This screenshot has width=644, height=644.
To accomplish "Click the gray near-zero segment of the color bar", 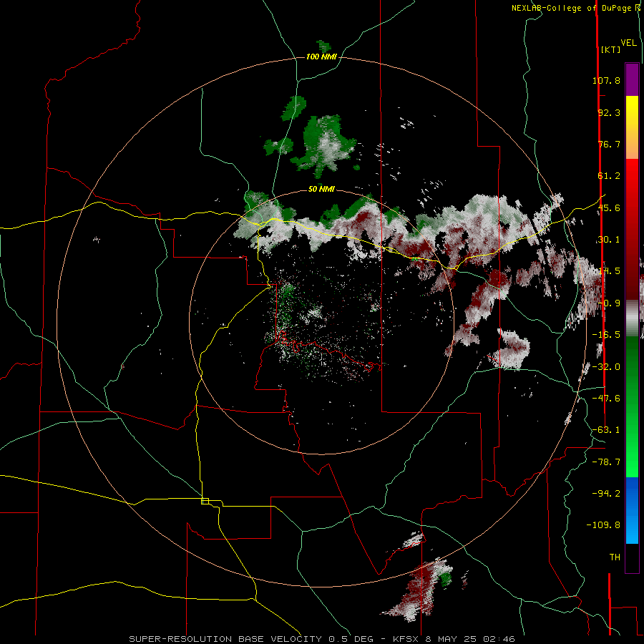I will [632, 318].
